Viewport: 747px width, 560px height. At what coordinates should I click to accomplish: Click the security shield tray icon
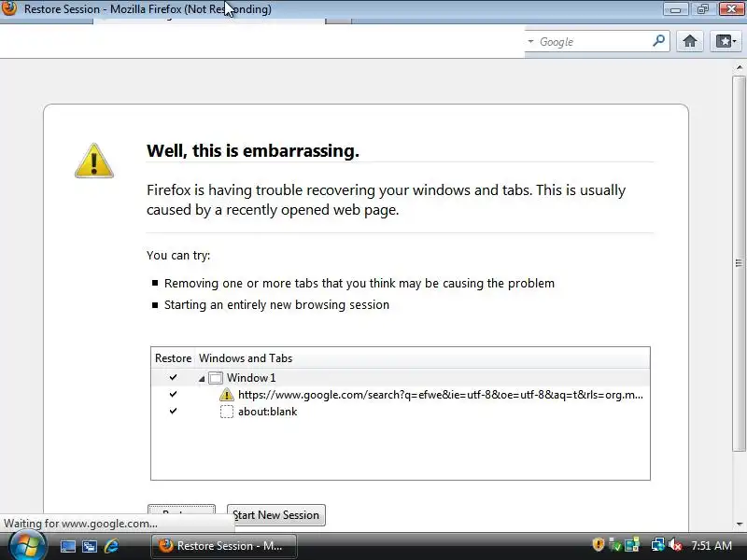[598, 545]
